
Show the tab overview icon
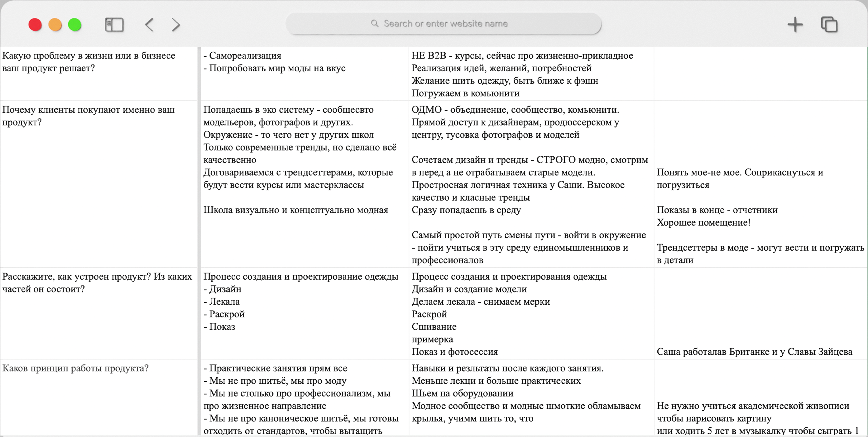(829, 25)
